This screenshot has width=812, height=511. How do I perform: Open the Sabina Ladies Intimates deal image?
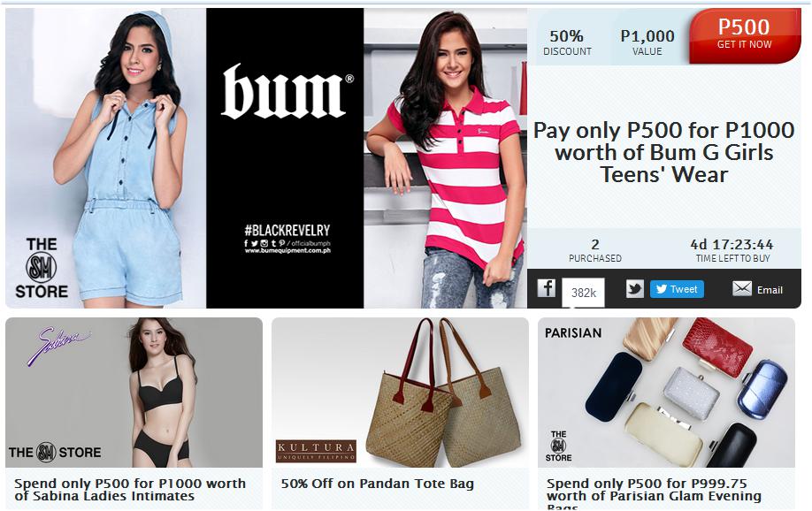tap(134, 393)
